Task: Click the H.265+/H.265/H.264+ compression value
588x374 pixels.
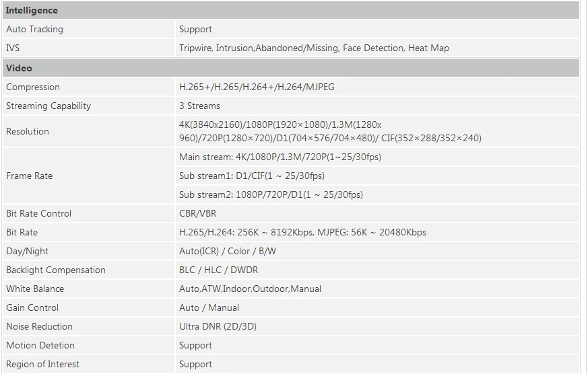Action: coord(257,87)
